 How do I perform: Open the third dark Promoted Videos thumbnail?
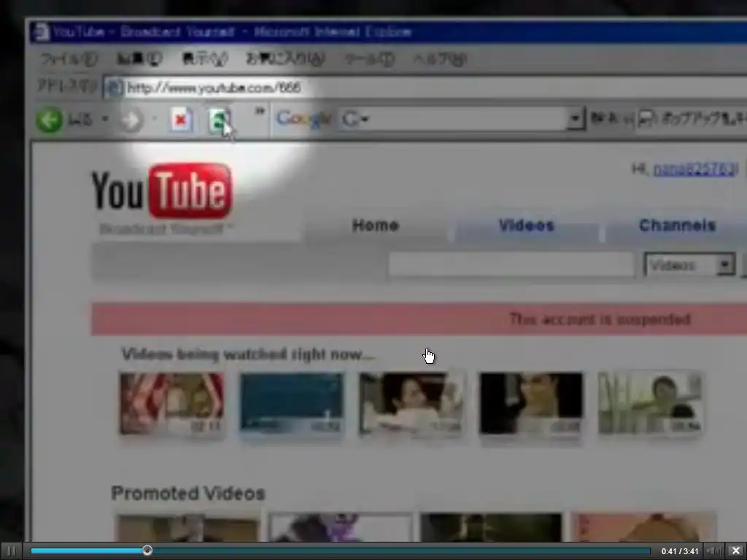(492, 527)
